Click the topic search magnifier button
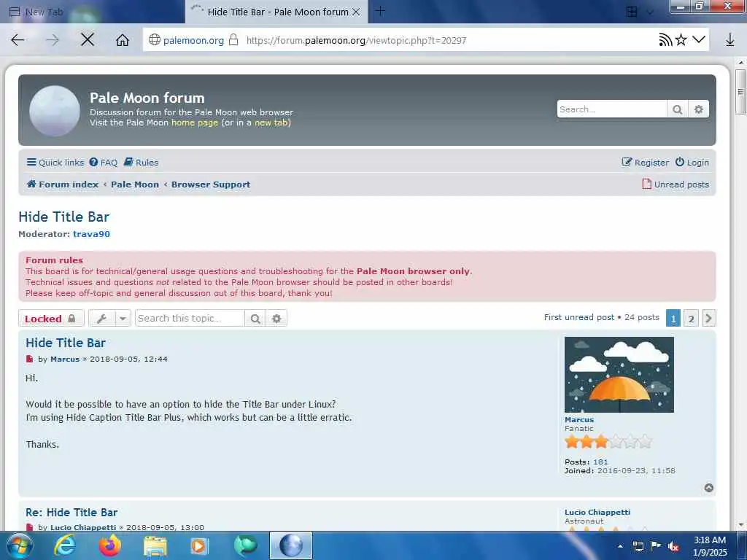 tap(255, 318)
